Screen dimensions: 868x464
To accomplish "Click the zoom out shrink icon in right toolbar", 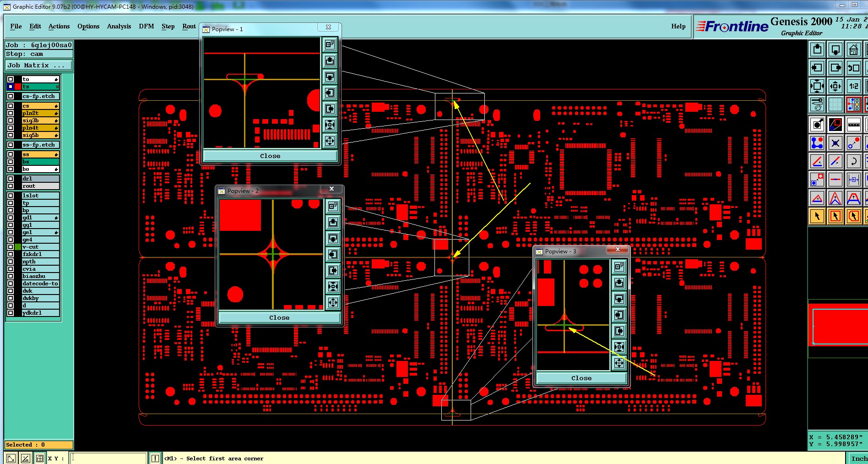I will point(835,86).
